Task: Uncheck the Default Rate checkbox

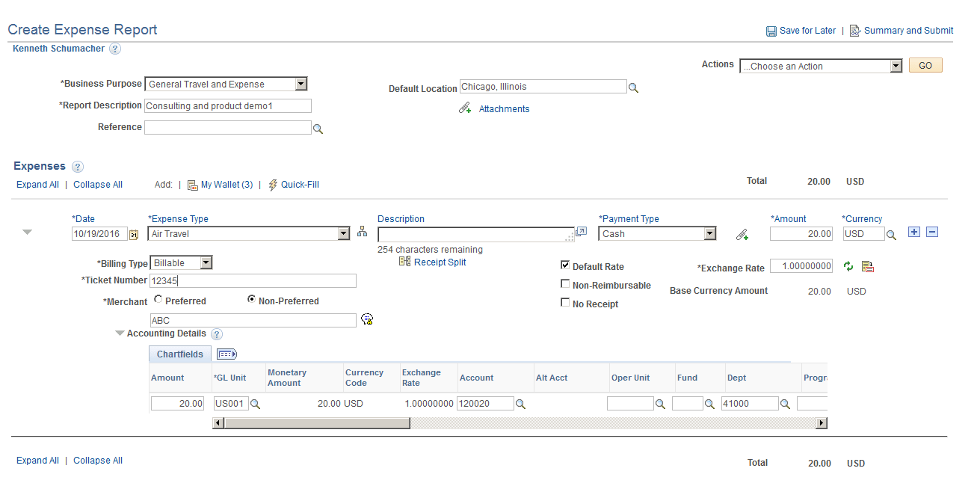Action: pos(566,265)
